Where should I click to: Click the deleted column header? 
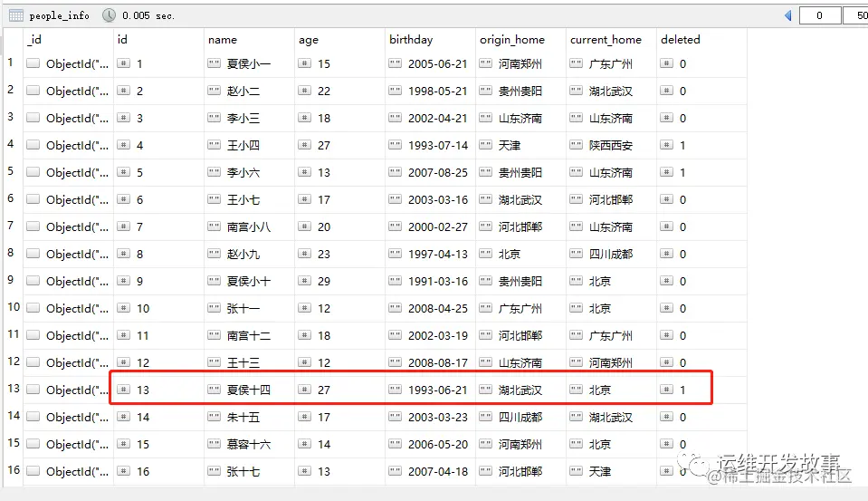tap(681, 40)
